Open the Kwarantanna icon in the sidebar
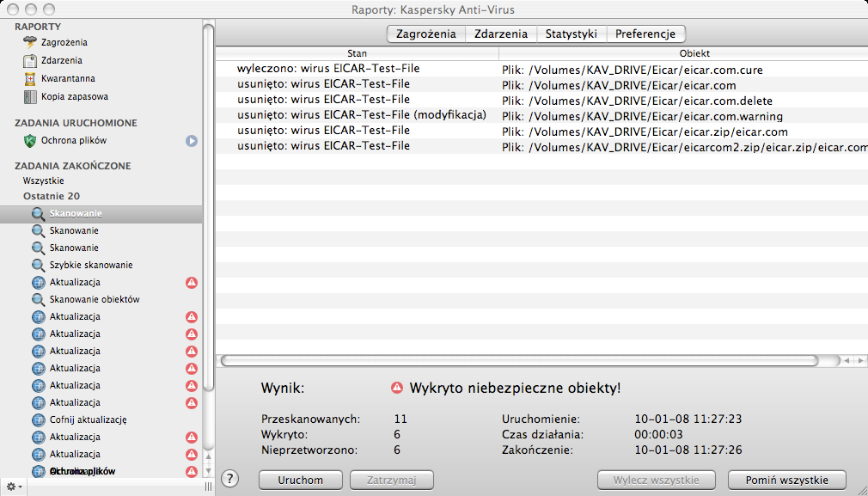Screen dimensions: 868x496 30,78
